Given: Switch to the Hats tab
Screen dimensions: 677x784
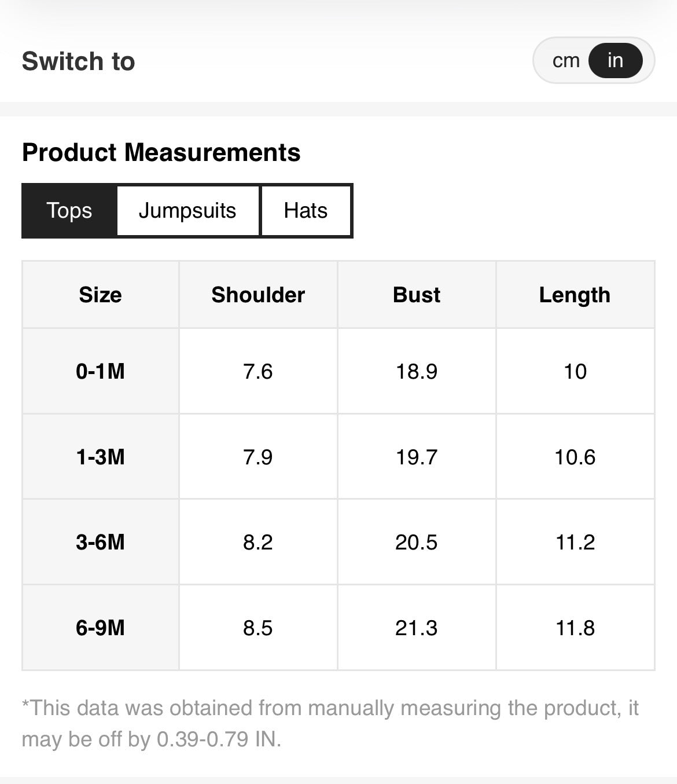Looking at the screenshot, I should pyautogui.click(x=306, y=211).
